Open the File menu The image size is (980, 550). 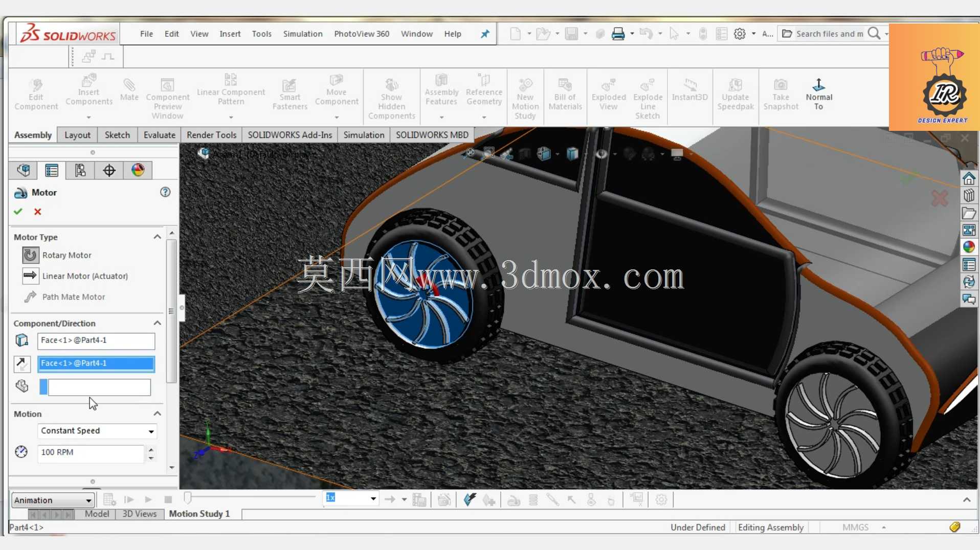(146, 34)
